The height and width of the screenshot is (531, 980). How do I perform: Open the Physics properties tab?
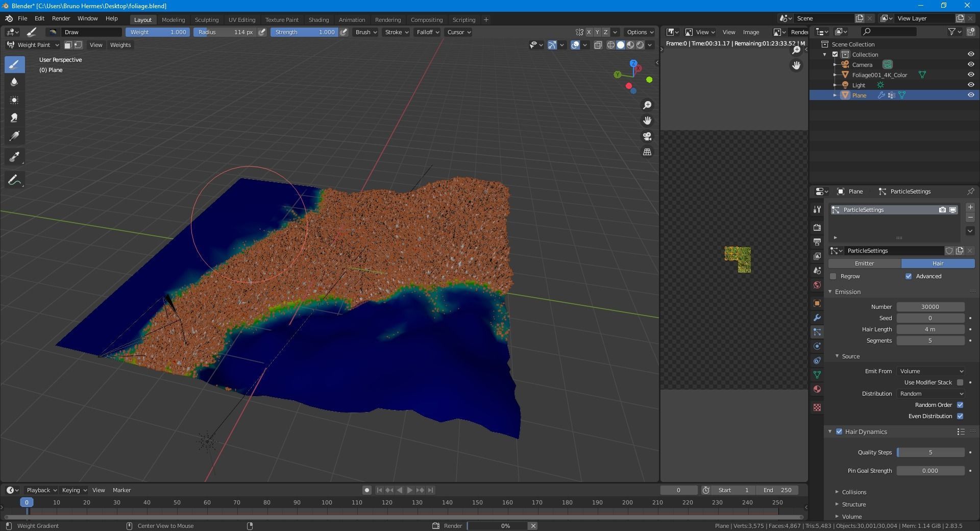817,346
